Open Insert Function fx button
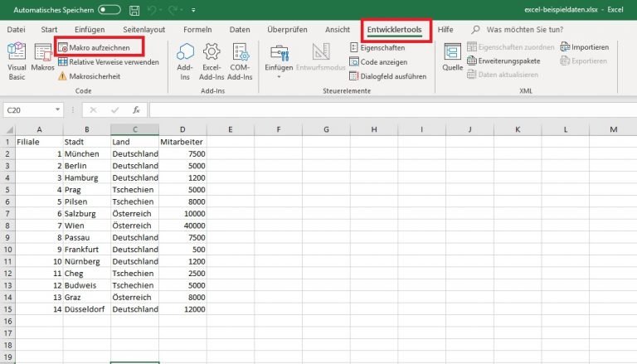Viewport: 637px width, 364px height. (137, 110)
